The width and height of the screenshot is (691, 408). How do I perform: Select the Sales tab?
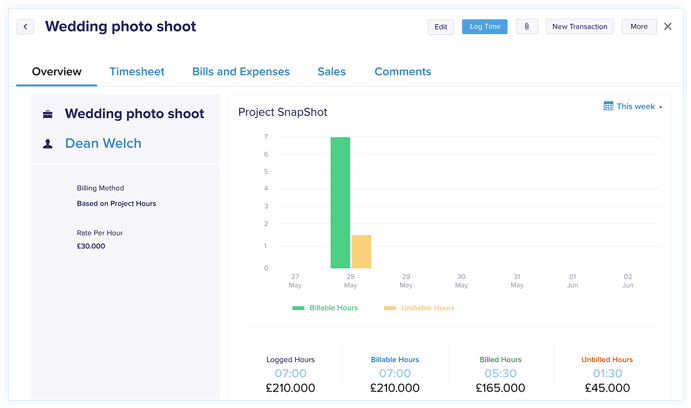point(331,71)
